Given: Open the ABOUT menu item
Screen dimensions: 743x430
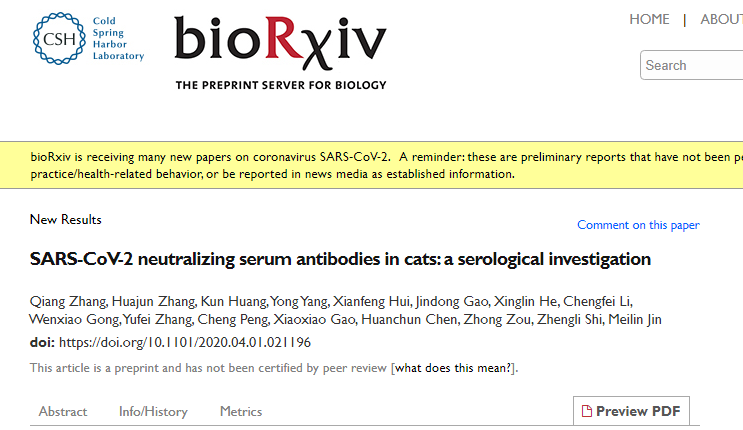Looking at the screenshot, I should point(721,19).
